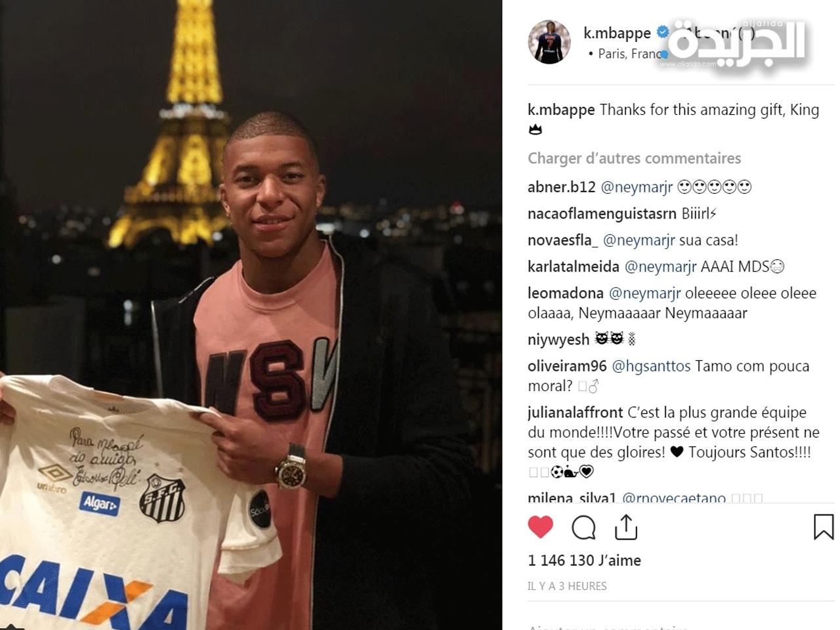Open Paris, France location link
Viewport: 840px width, 630px height.
coord(629,54)
